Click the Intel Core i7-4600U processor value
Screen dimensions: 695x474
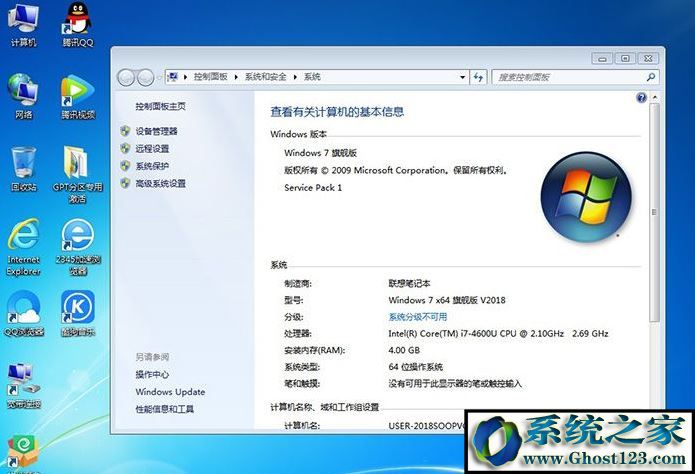(498, 333)
